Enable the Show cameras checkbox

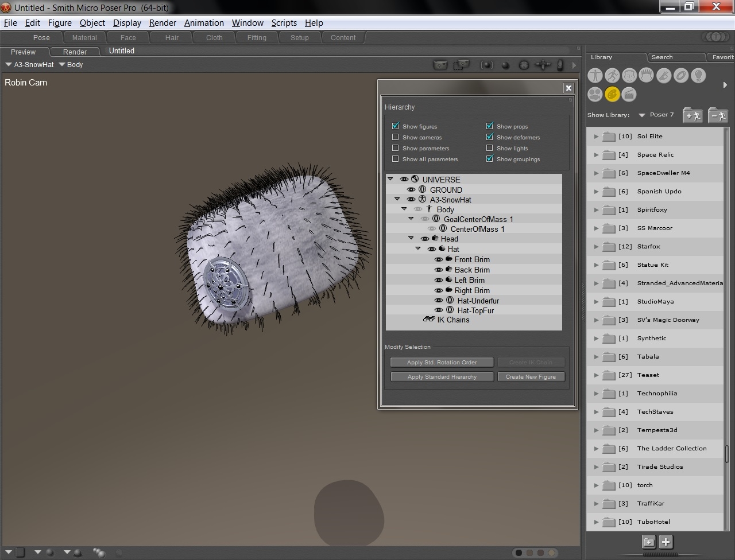[x=395, y=137]
